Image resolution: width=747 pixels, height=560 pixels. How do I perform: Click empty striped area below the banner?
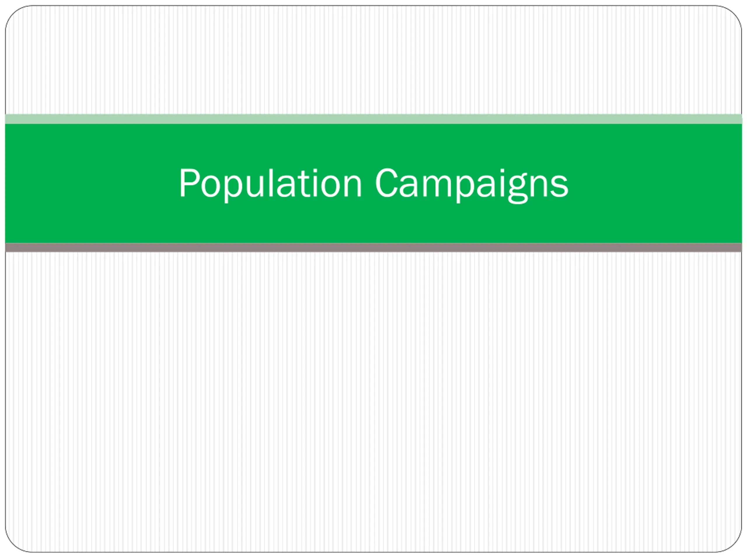point(373,402)
